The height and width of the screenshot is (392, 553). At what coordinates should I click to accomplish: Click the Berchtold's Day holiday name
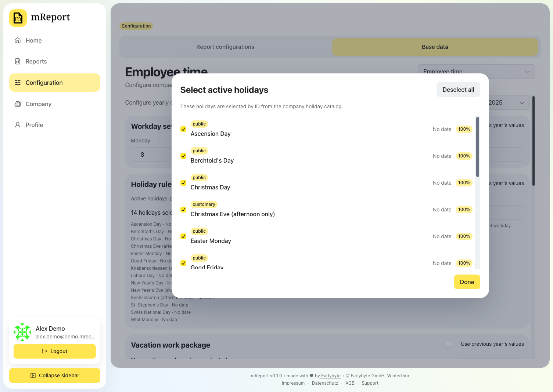[212, 161]
